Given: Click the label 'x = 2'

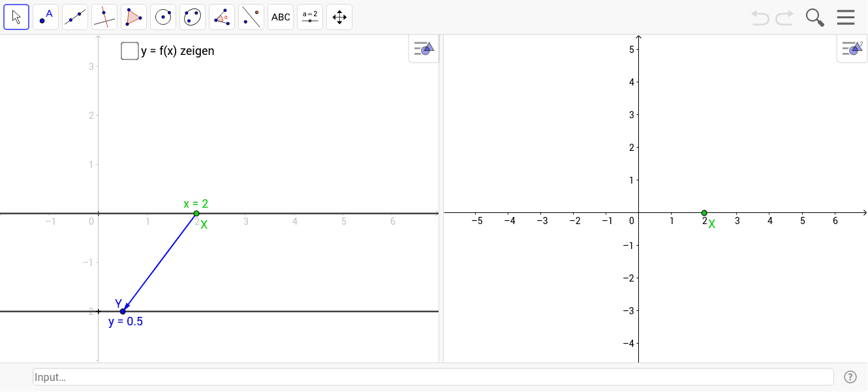Looking at the screenshot, I should 196,204.
